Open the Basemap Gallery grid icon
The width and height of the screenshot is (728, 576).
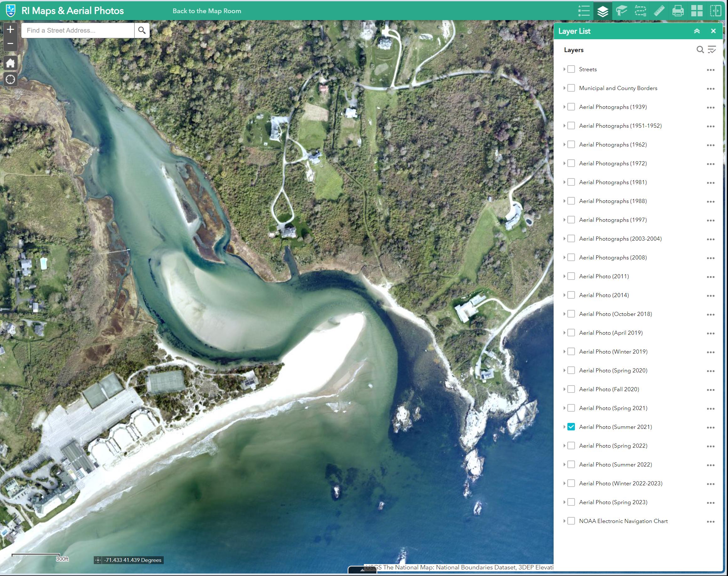tap(697, 11)
